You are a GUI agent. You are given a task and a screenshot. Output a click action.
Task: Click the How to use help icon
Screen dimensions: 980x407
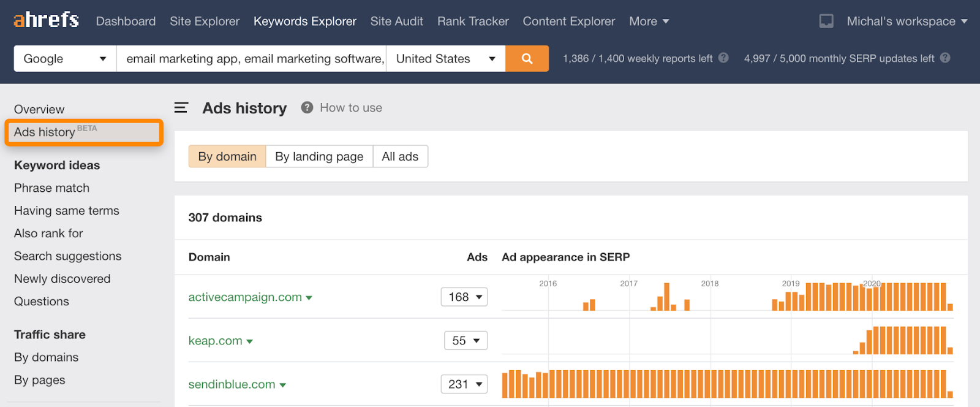[307, 108]
